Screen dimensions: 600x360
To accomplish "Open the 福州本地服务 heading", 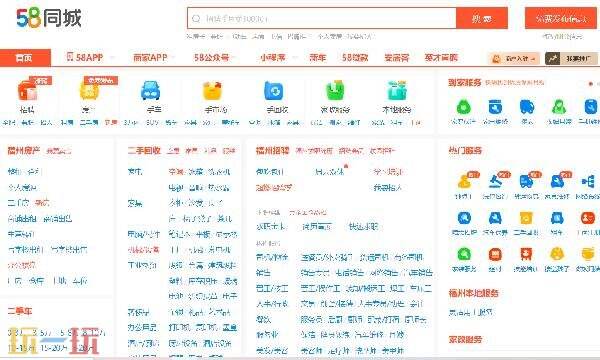I will point(473,293).
